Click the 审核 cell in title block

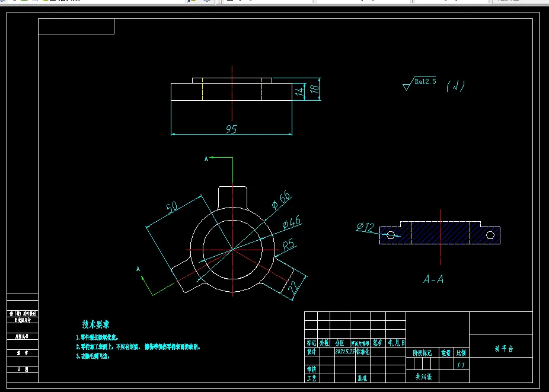pyautogui.click(x=311, y=369)
